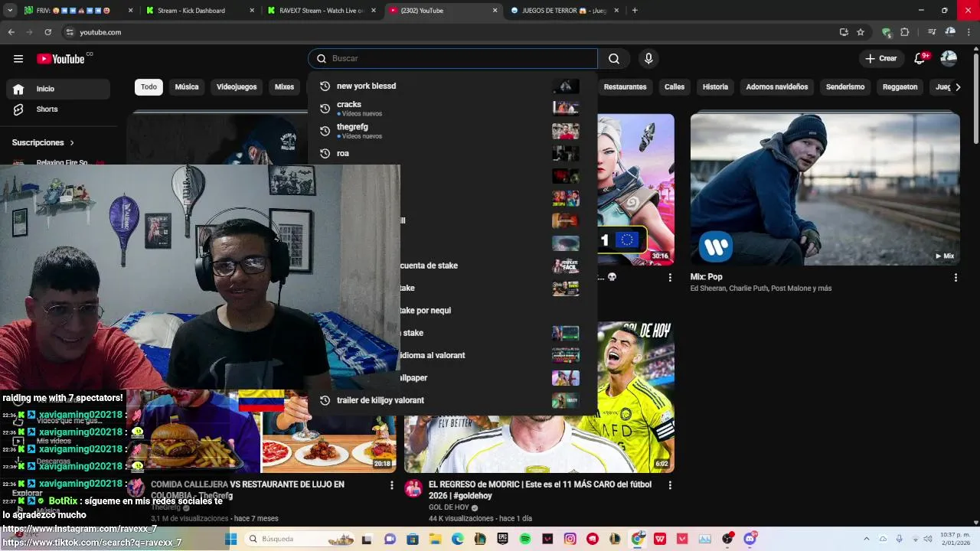This screenshot has width=980, height=551.
Task: Go back with the browser back arrow
Action: coord(11,32)
